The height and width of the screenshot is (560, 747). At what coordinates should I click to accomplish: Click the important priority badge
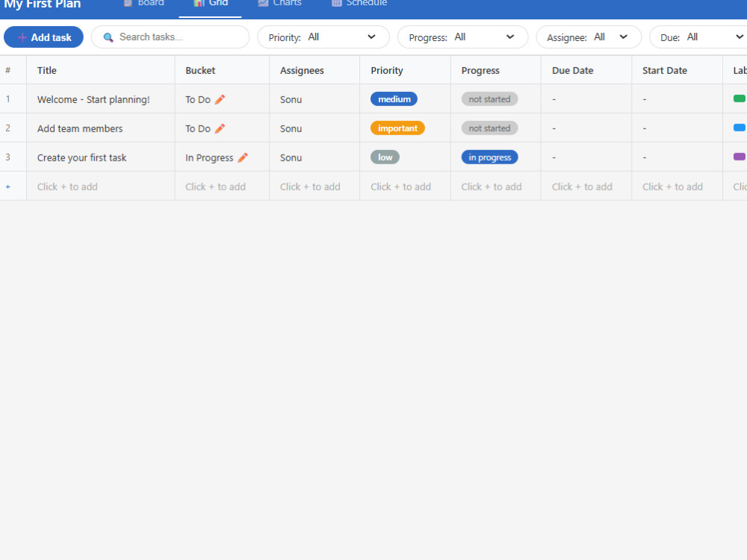[397, 128]
